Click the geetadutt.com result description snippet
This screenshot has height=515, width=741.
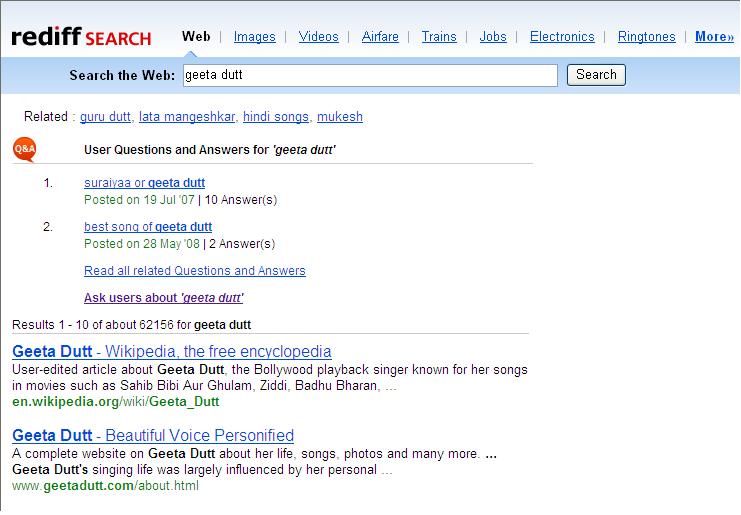(x=254, y=462)
